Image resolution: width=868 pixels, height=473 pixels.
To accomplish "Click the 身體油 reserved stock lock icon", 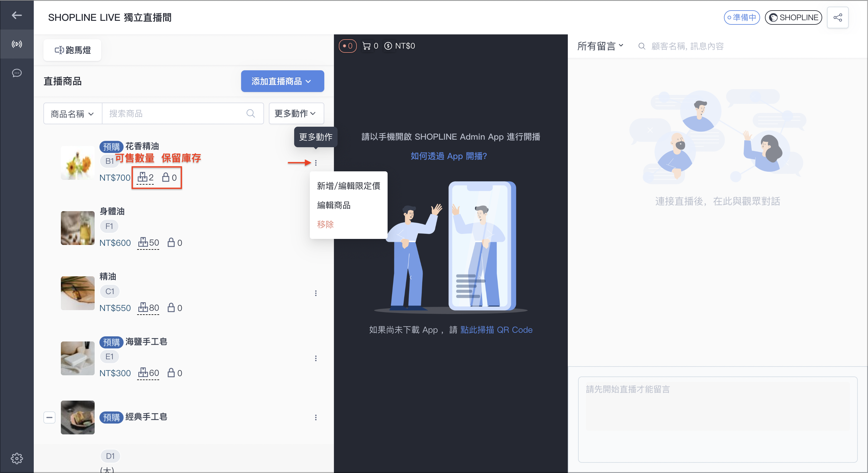I will click(x=171, y=243).
